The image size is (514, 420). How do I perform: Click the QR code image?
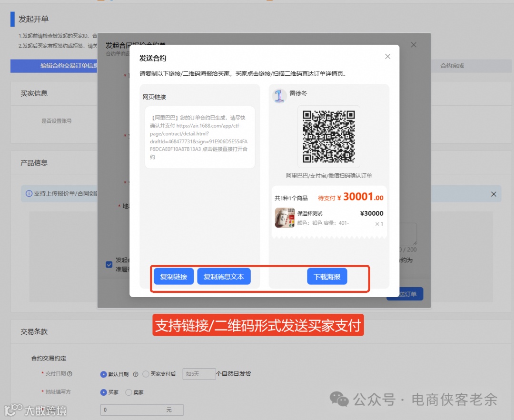tap(329, 136)
